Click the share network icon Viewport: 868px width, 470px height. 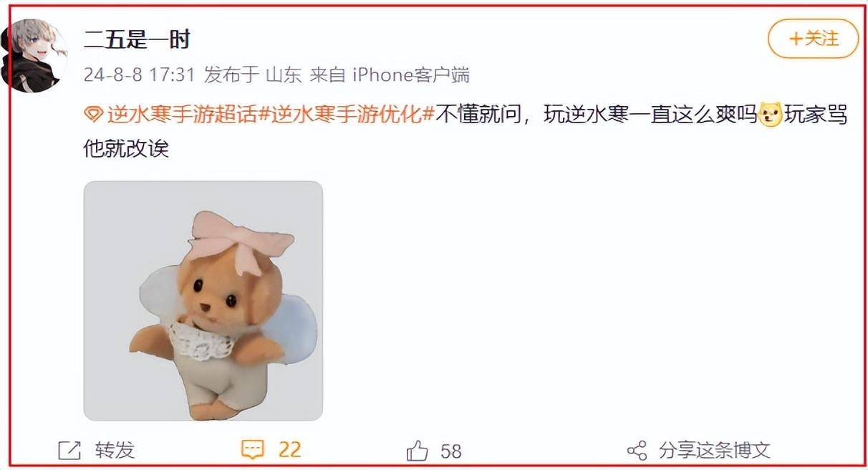point(637,451)
